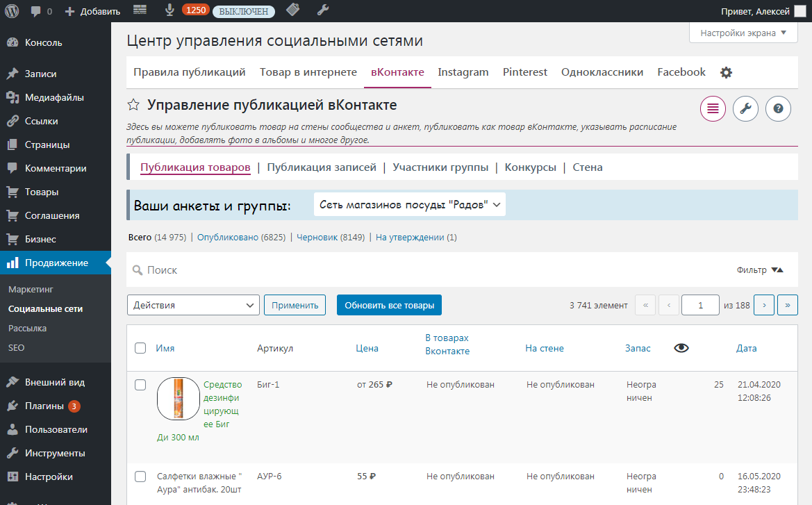Click the plus icon next to Добавить
Viewport: 812px width, 505px height.
(70, 11)
